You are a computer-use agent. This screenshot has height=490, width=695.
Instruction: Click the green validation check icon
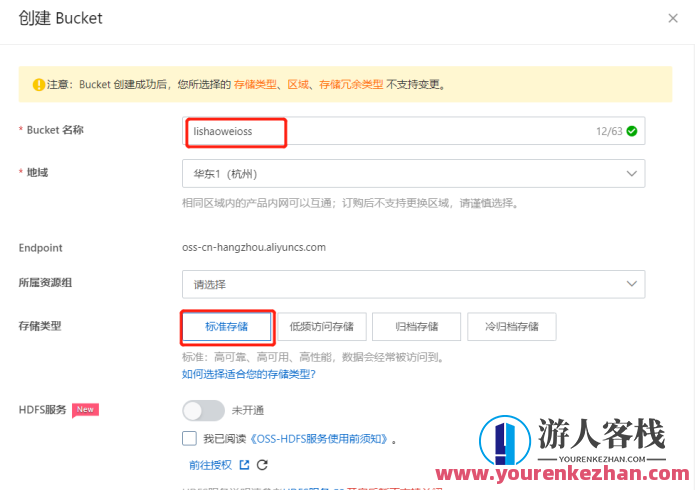click(632, 131)
